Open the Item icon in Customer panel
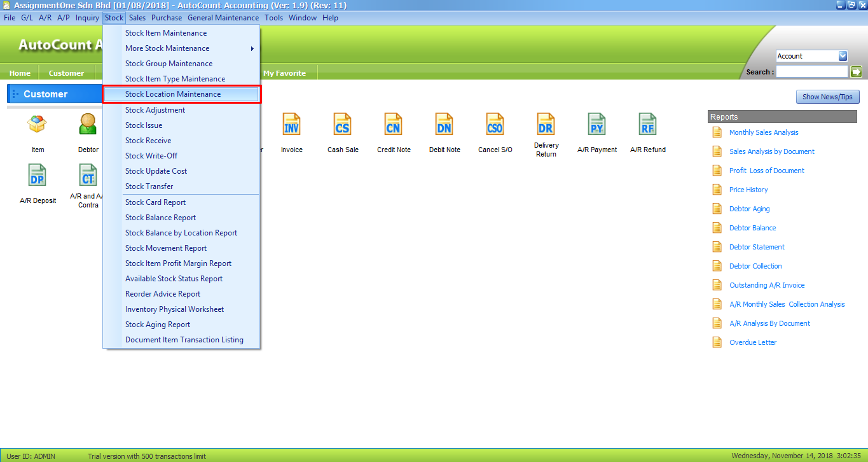Screen dimensions: 868x462 click(38, 123)
